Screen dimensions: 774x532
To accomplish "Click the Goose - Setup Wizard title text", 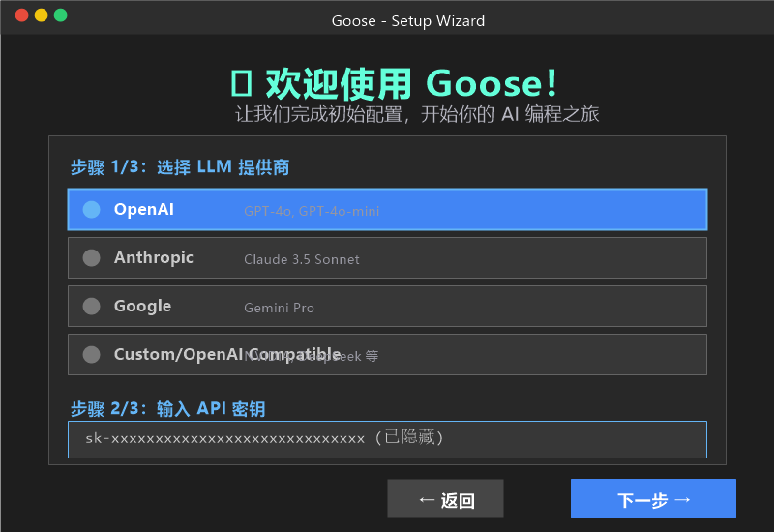I will click(x=407, y=21).
